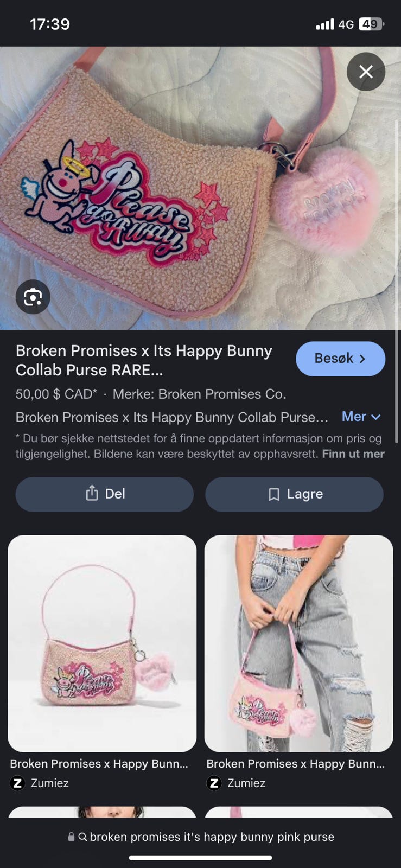401x868 pixels.
Task: Tap the home indicator bar
Action: point(200,858)
